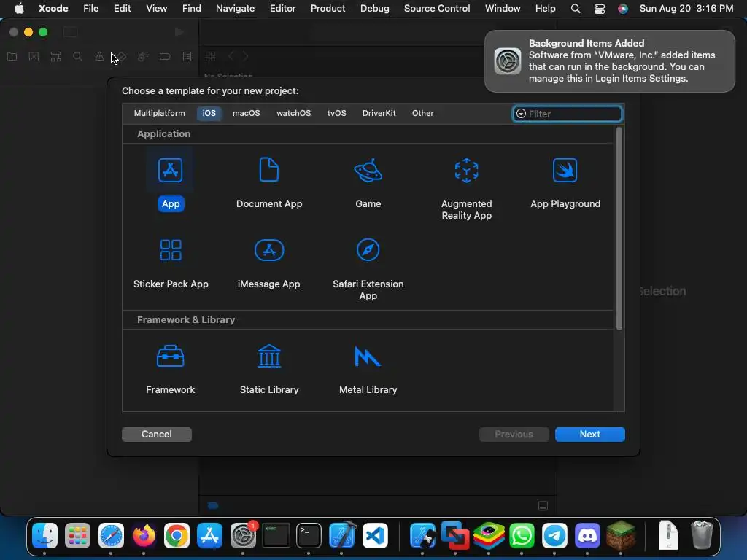Toggle the debug area button at bottom right

click(543, 506)
